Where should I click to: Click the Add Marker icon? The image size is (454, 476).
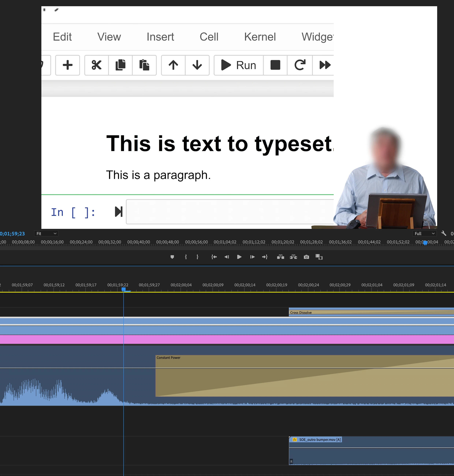172,257
